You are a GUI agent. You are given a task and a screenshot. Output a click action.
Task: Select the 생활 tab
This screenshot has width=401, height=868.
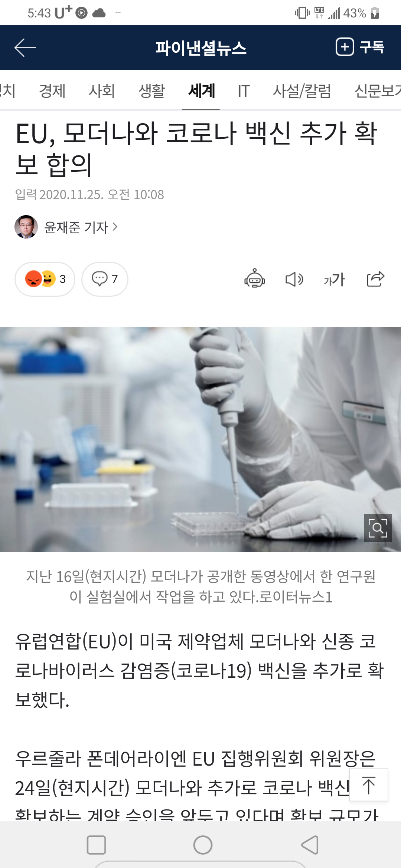(151, 91)
